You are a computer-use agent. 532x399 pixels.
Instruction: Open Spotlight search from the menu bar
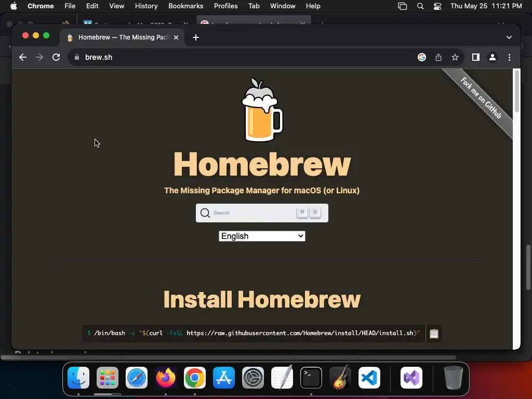pos(420,6)
